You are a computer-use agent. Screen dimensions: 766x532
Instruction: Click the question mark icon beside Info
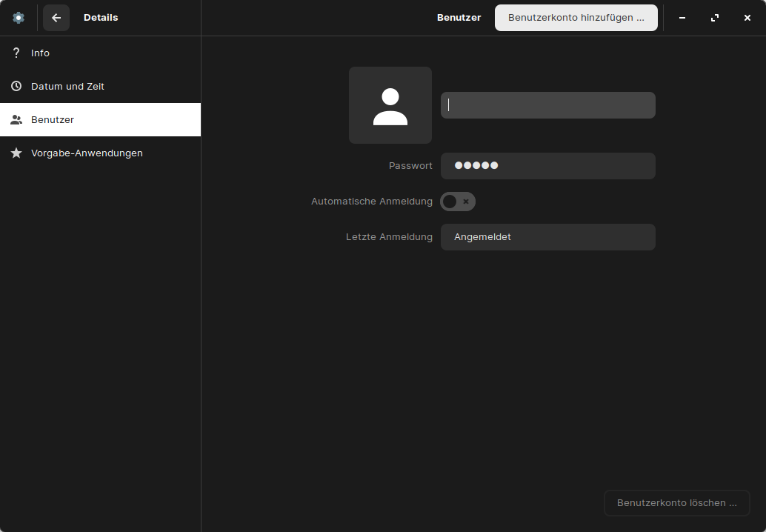(x=16, y=53)
